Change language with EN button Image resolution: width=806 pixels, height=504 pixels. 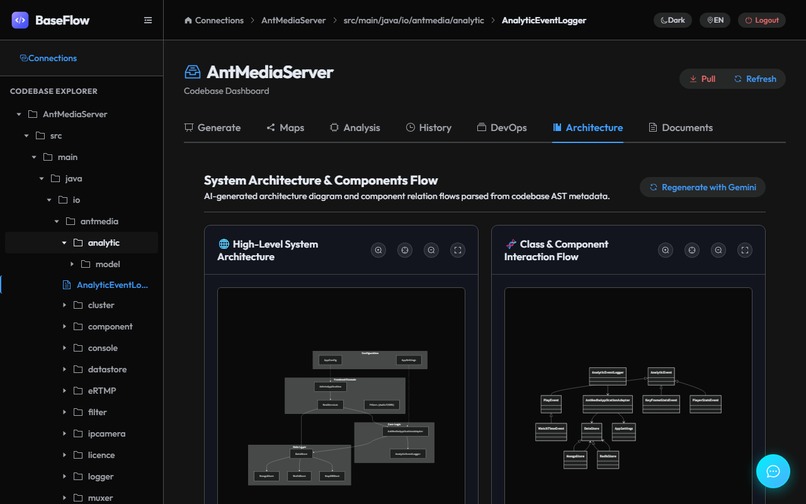coord(715,20)
